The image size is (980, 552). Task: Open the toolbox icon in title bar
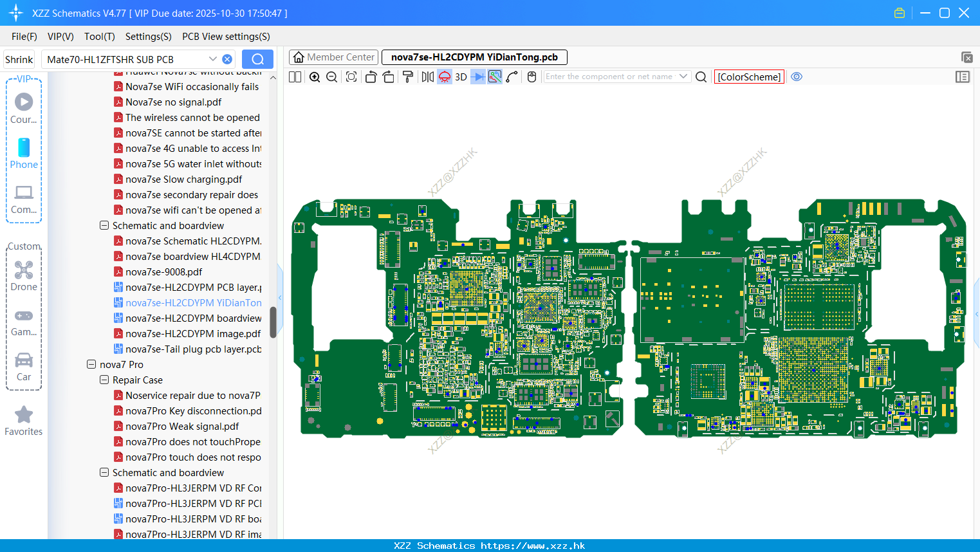[x=900, y=13]
